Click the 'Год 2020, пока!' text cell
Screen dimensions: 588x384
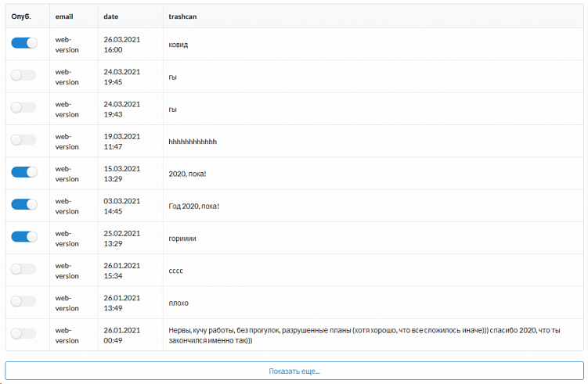pyautogui.click(x=194, y=206)
